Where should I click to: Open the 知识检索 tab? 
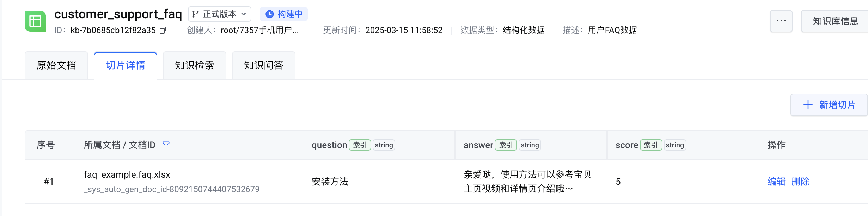point(195,65)
